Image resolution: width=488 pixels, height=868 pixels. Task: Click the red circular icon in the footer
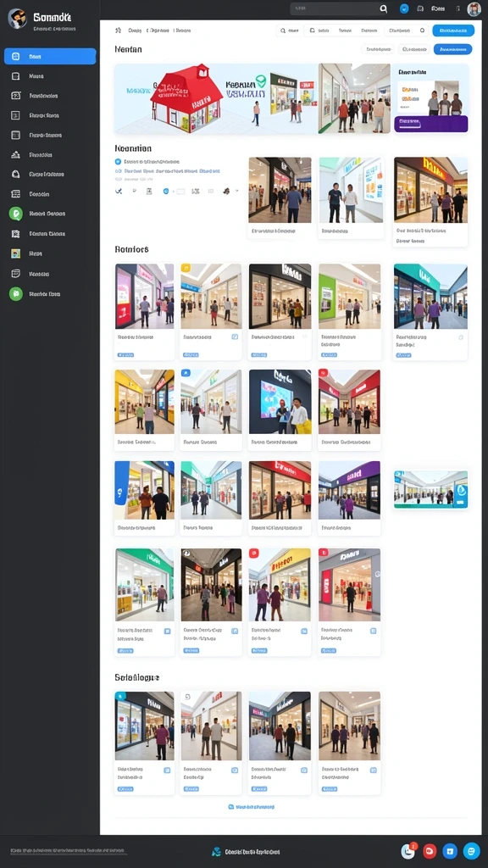pyautogui.click(x=430, y=851)
